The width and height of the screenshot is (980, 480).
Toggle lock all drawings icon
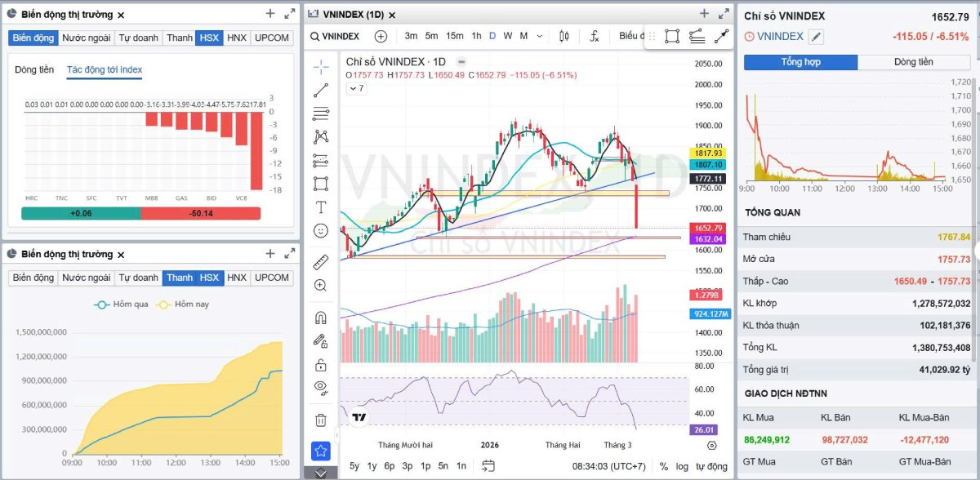(321, 365)
